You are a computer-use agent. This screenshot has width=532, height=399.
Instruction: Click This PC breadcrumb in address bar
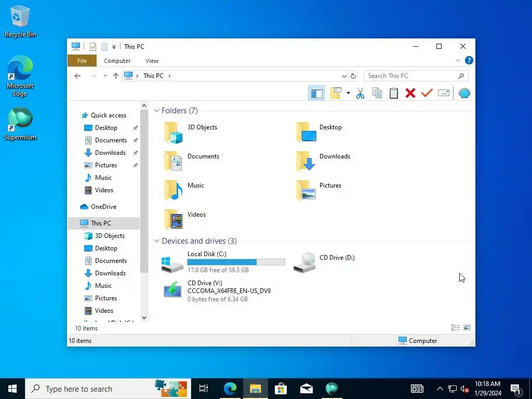pos(153,76)
